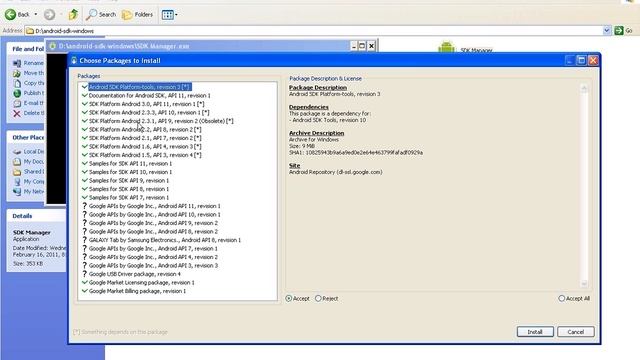
Task: Click the Install button
Action: [535, 332]
